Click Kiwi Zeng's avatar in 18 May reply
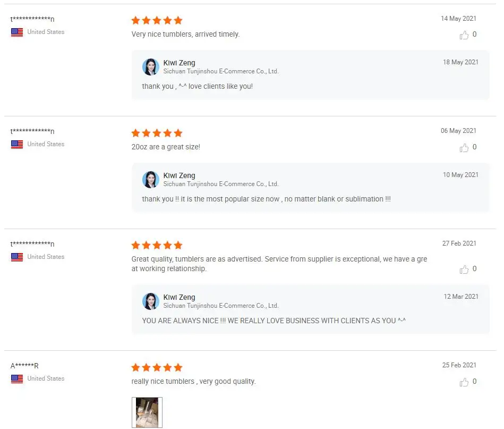Screen dimensions: 504x429 pyautogui.click(x=151, y=67)
